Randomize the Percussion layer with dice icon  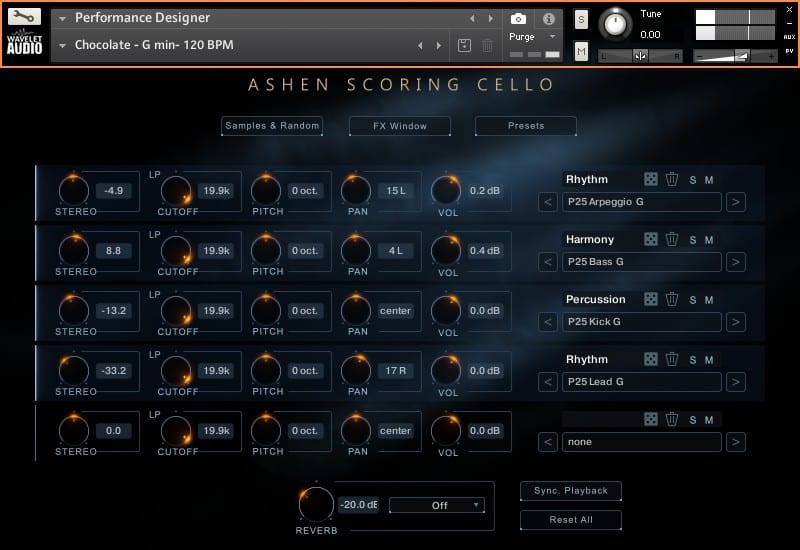coord(650,300)
